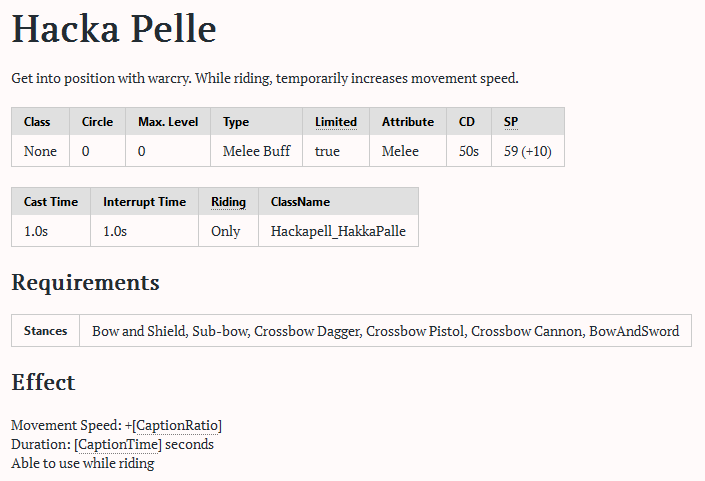Click the 50s cooldown value
The height and width of the screenshot is (481, 705).
pos(468,152)
